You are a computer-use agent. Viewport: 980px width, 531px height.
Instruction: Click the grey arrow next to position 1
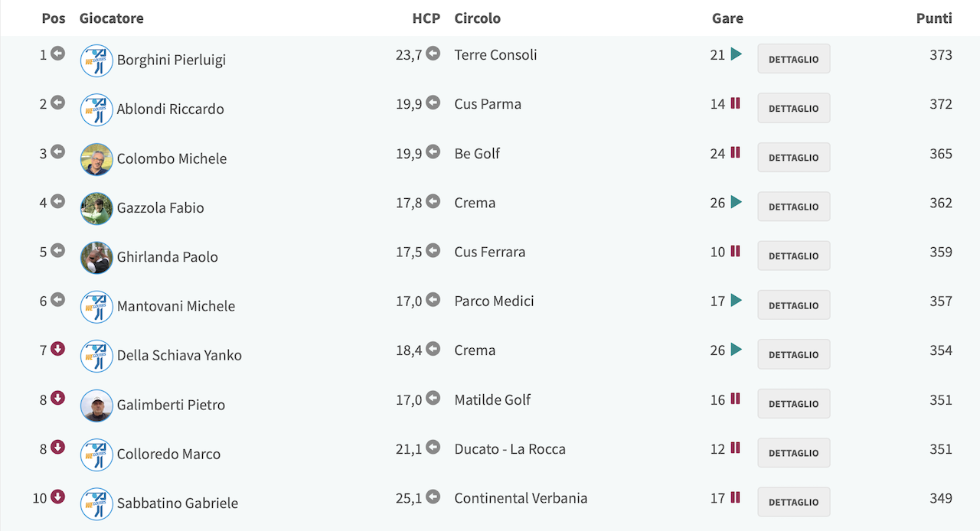pos(57,54)
